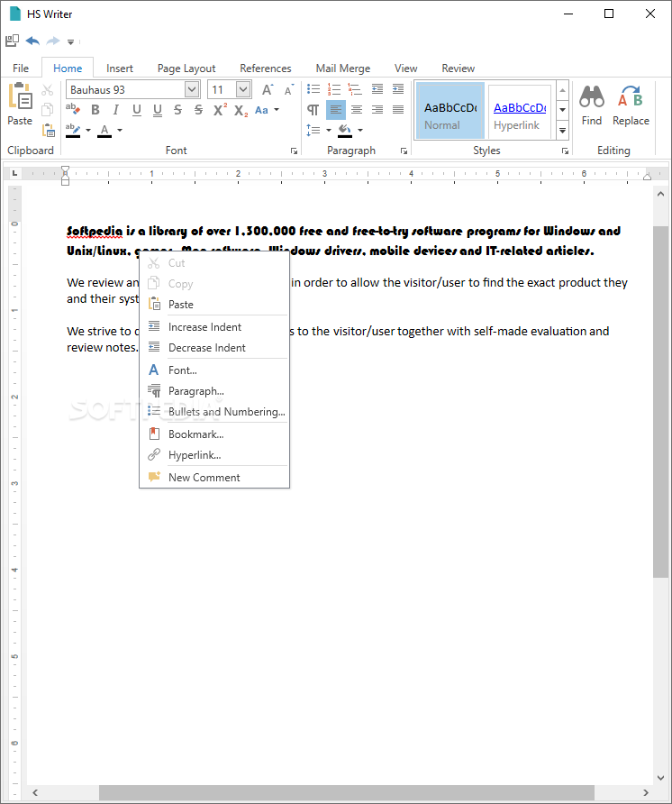
Task: Switch to the References tab
Action: click(x=266, y=69)
